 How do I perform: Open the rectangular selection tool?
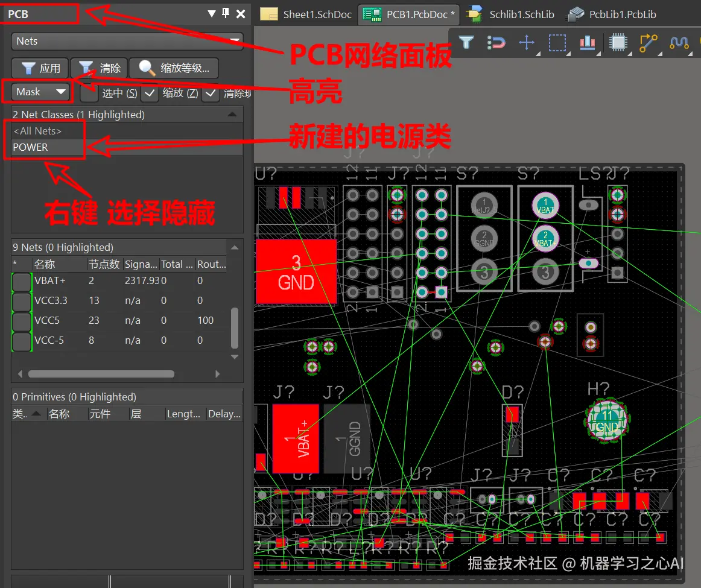point(557,43)
